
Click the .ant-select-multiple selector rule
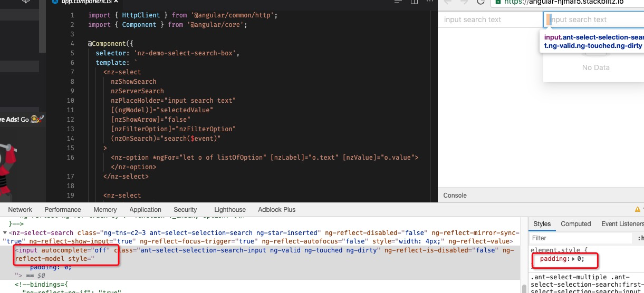click(587, 285)
